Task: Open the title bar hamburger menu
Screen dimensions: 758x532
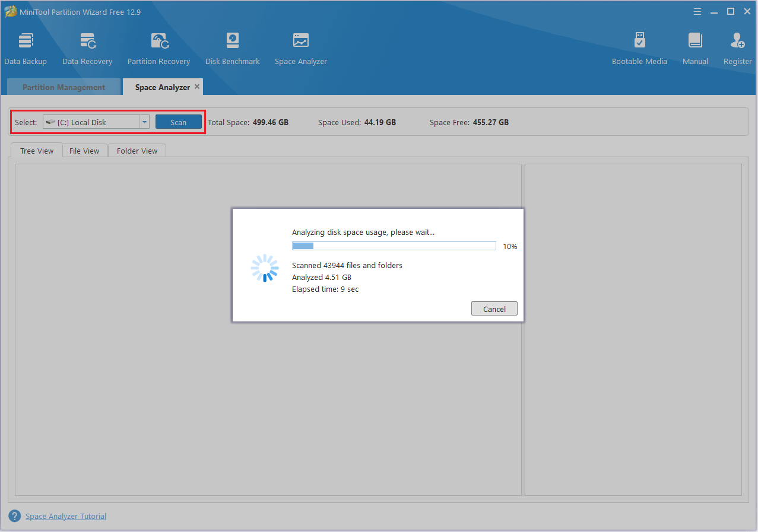Action: (696, 11)
